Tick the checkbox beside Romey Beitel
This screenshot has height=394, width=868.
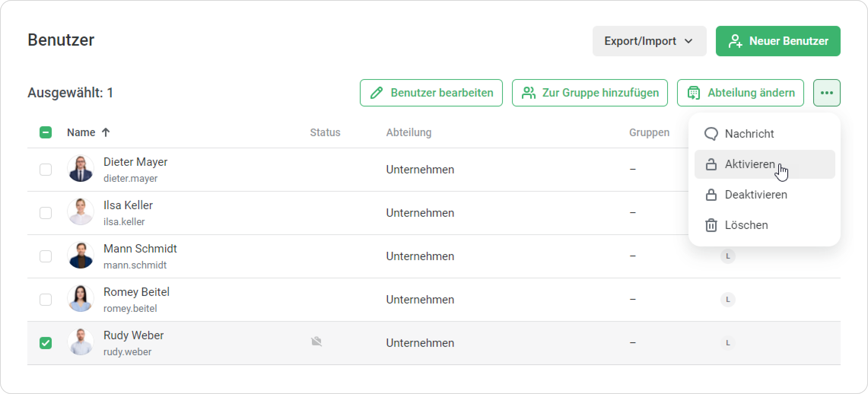click(x=46, y=300)
